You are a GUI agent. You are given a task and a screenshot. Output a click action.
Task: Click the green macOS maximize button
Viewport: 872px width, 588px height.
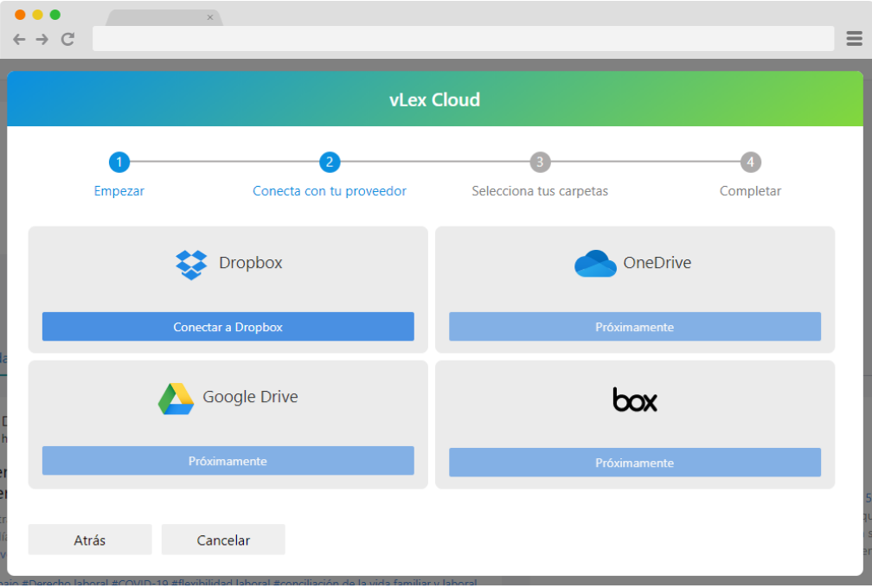(55, 15)
